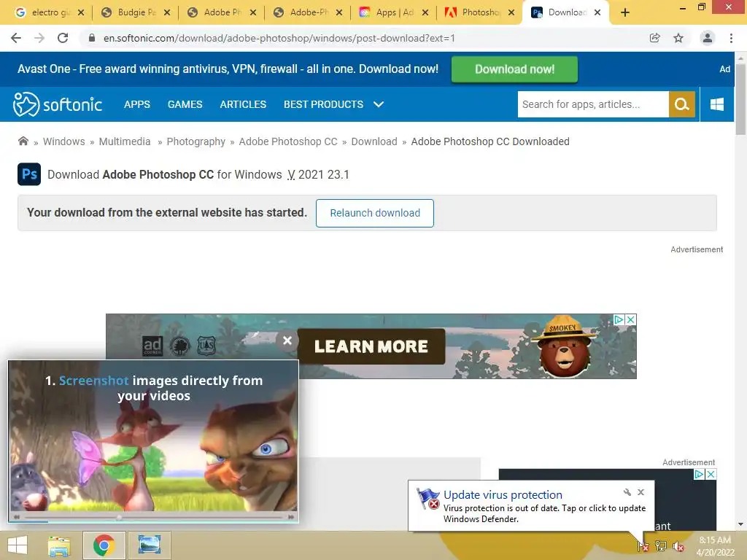This screenshot has height=560, width=747.
Task: Click the green Download now! button
Action: pos(514,69)
